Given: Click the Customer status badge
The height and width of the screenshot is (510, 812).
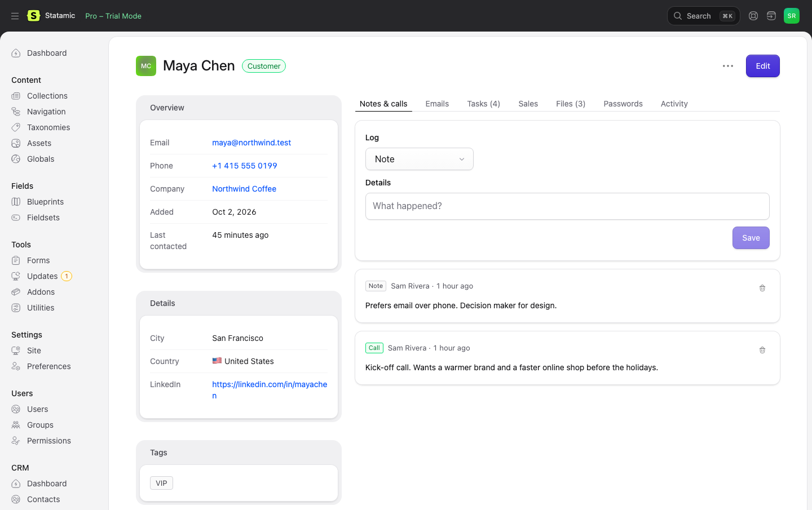Looking at the screenshot, I should (264, 66).
